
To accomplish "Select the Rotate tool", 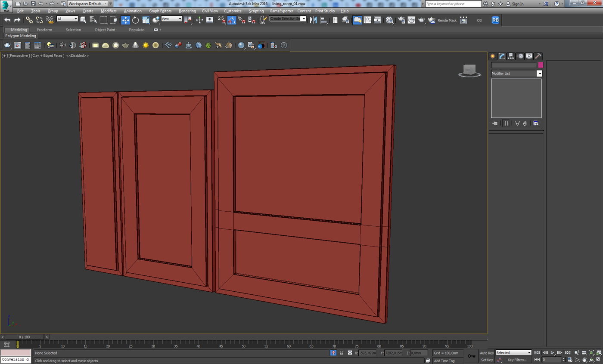I will (x=136, y=20).
